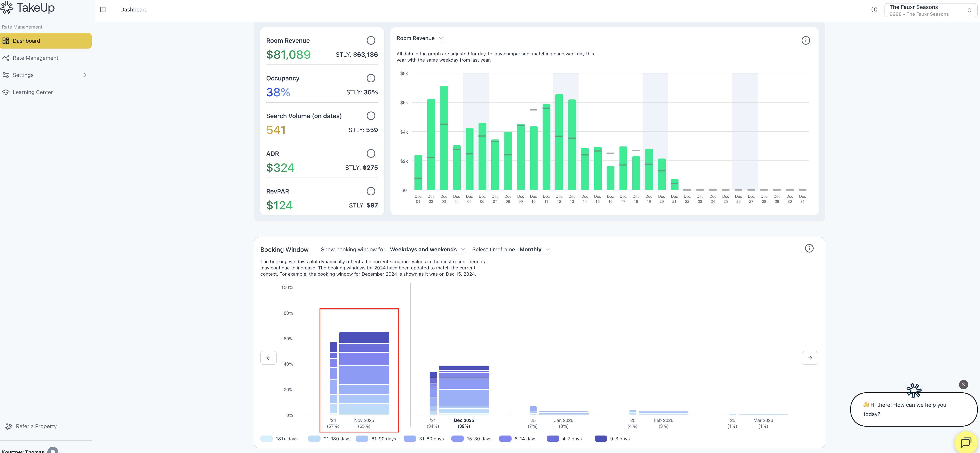Open the Monthly timeframe dropdown

pos(534,249)
